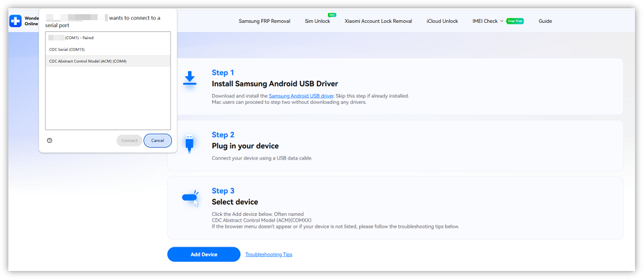
Task: Click the 'wants to connect to a serial port' title
Action: click(x=102, y=22)
